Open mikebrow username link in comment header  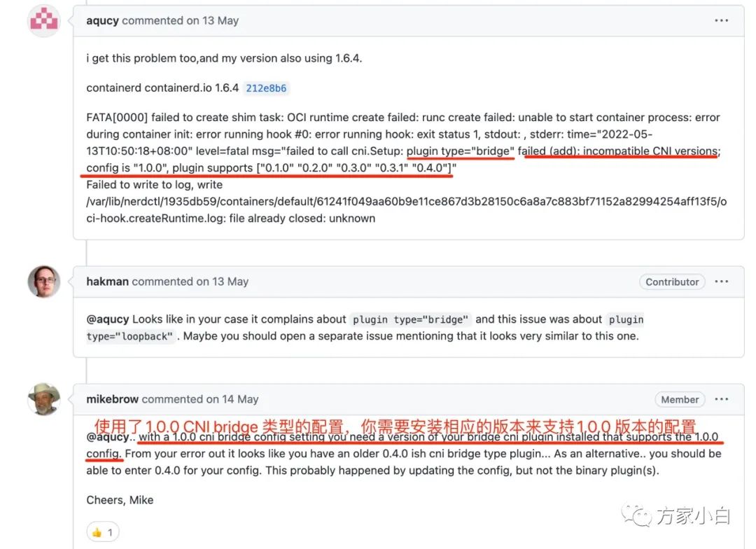pos(112,399)
